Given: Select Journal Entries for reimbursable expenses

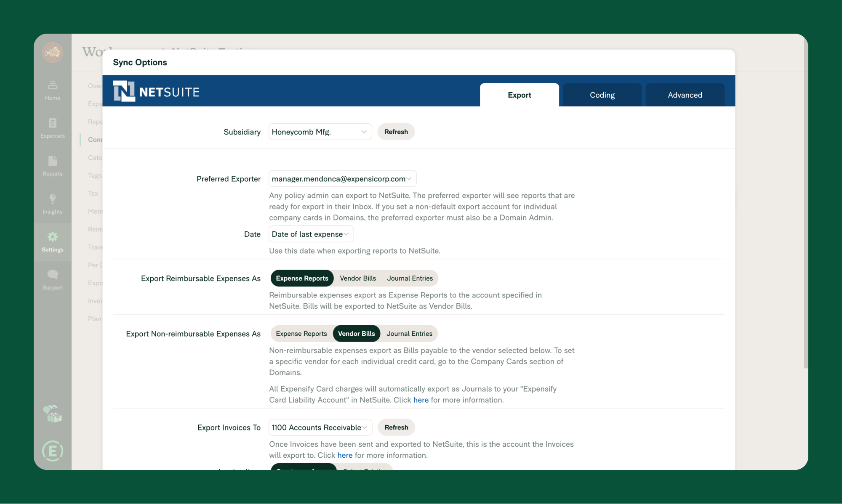Looking at the screenshot, I should tap(409, 278).
